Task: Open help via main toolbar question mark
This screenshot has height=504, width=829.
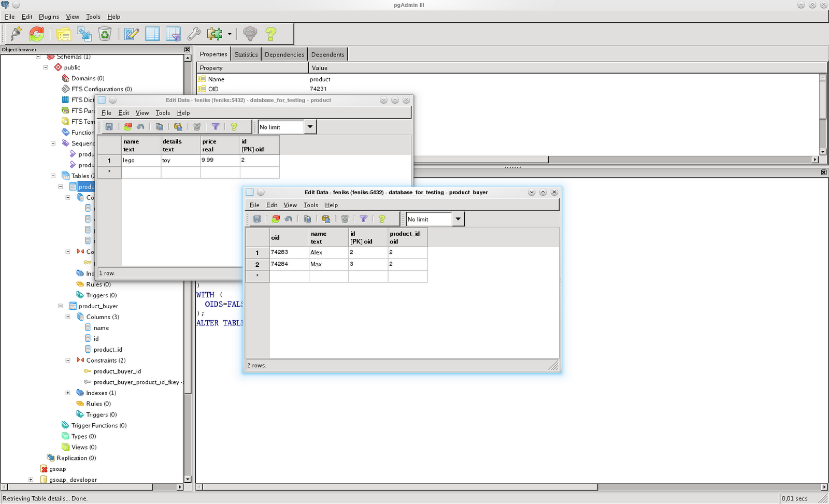Action: 271,34
